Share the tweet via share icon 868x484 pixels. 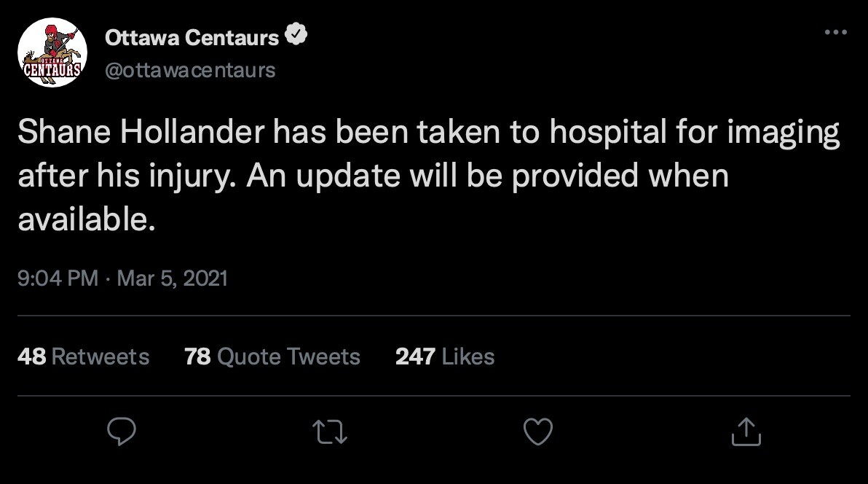(x=745, y=432)
